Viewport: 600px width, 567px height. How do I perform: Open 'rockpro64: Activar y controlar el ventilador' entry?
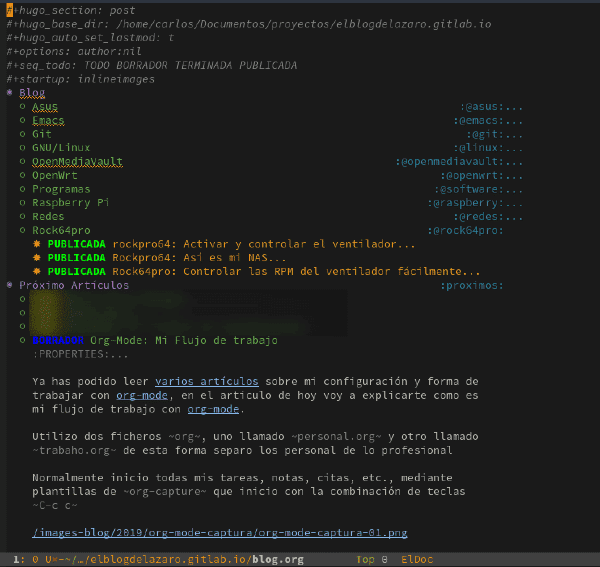click(x=264, y=244)
